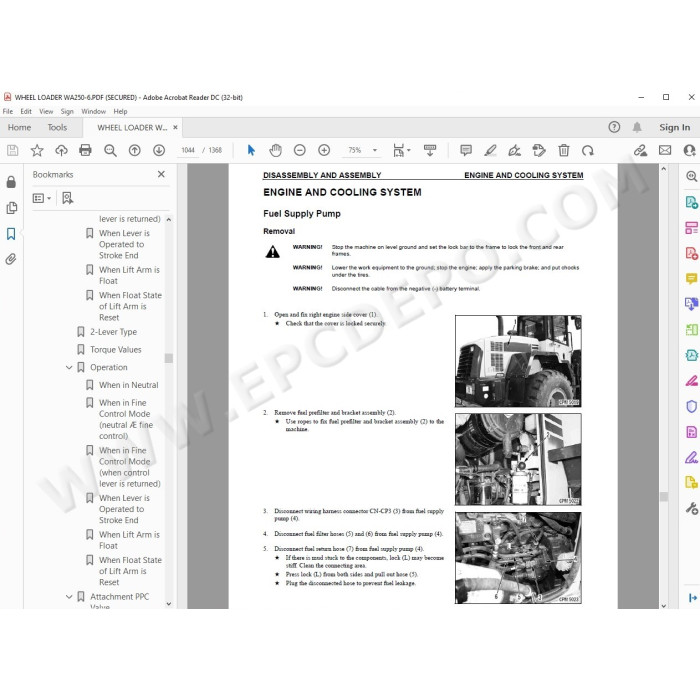Open the View menu
Screen dimensions: 700x700
pos(46,111)
